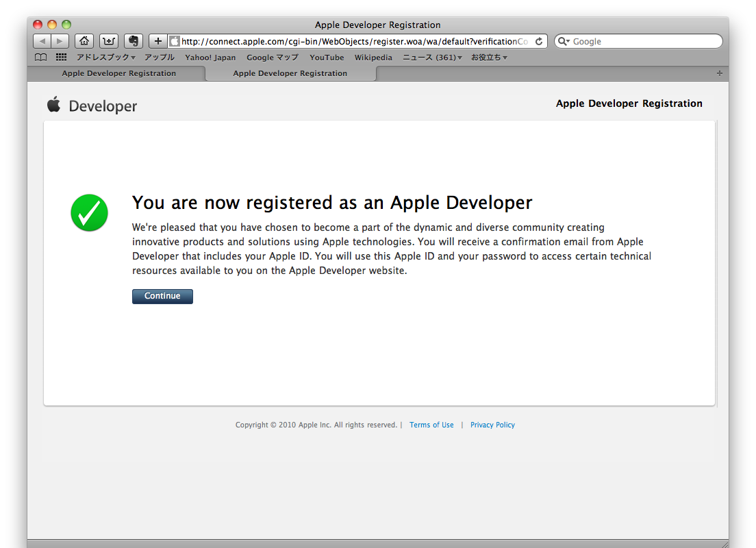Screen dimensions: 756x548
Task: Switch to the first Apple Developer Registration tab
Action: click(x=118, y=73)
